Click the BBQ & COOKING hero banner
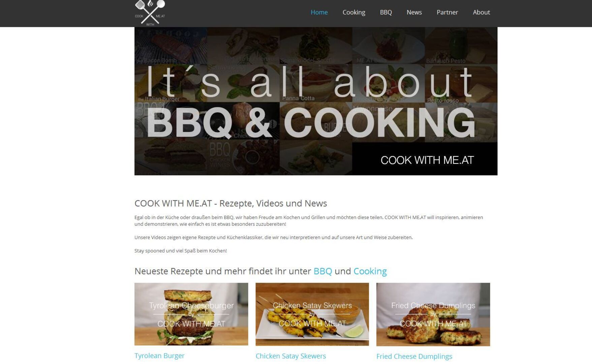This screenshot has height=364, width=592. [x=316, y=101]
